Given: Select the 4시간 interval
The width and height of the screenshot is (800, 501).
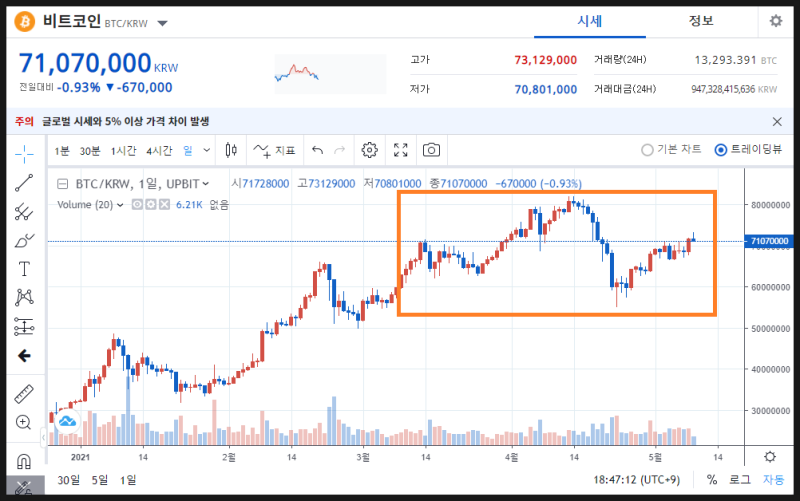Looking at the screenshot, I should pos(159,151).
